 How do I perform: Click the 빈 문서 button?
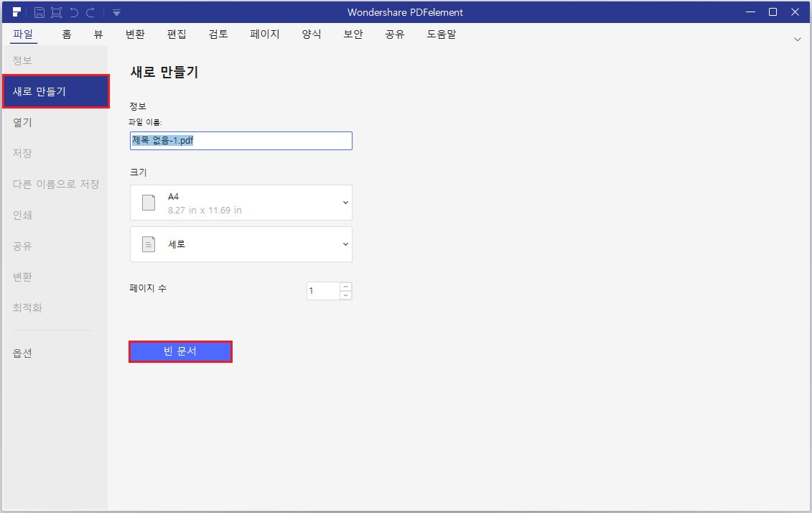(x=180, y=351)
